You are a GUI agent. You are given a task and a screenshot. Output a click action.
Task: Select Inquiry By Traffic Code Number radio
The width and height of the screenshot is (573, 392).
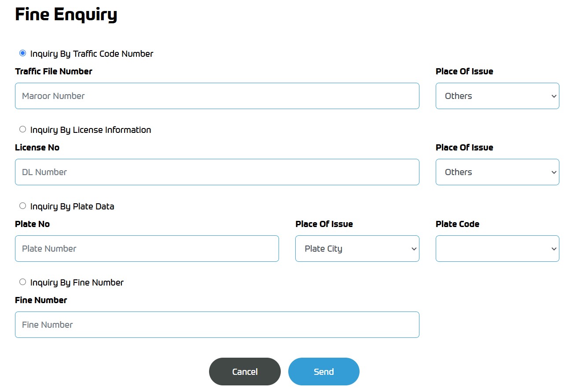click(23, 53)
